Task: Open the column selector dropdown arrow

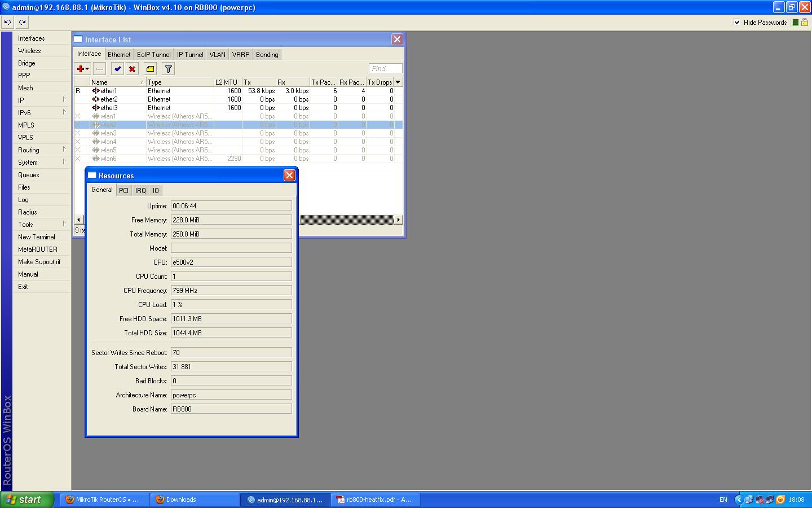Action: [x=398, y=82]
